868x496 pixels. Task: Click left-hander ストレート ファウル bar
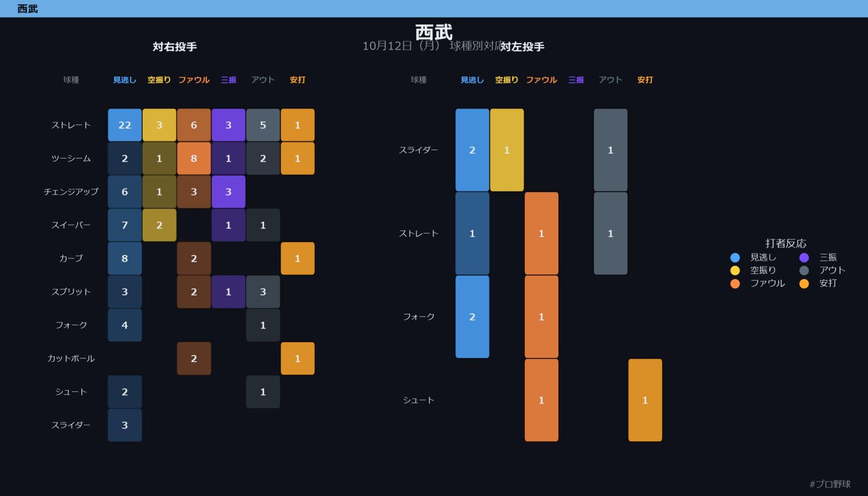point(542,233)
